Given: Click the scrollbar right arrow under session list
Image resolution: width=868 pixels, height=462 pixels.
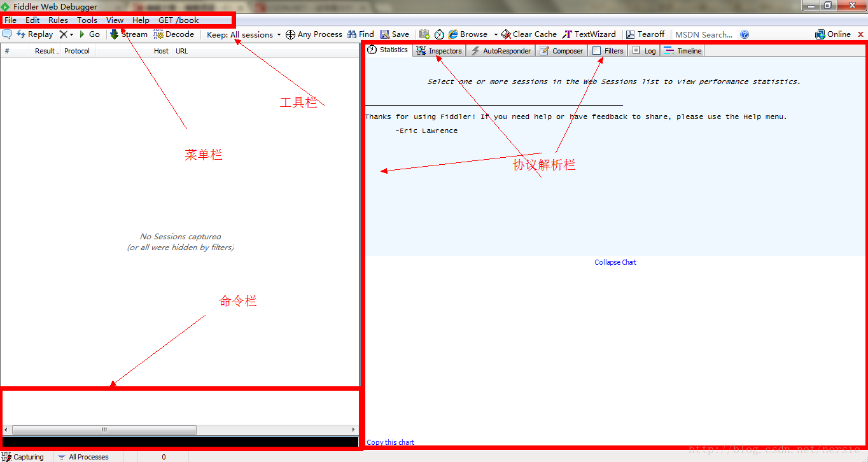Looking at the screenshot, I should [x=354, y=430].
